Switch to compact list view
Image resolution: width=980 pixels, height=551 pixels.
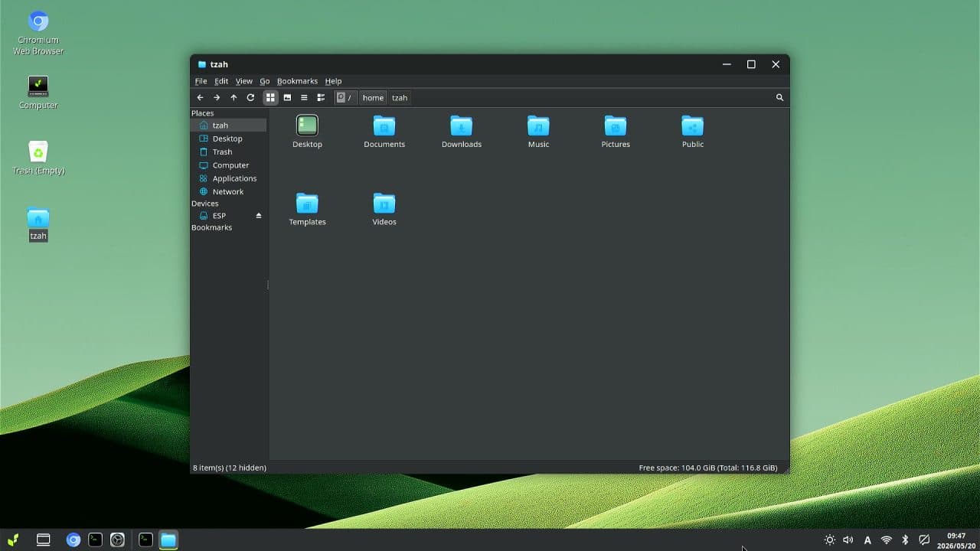[304, 98]
